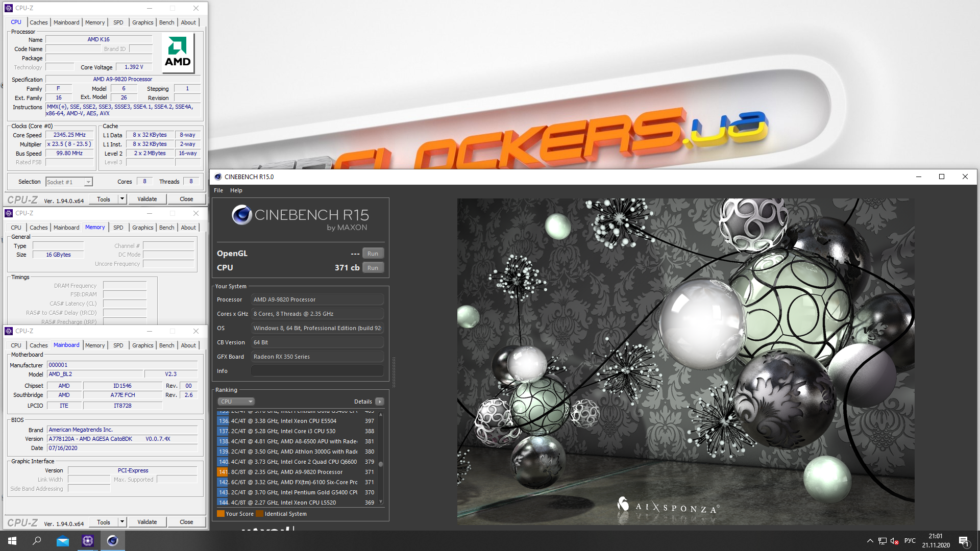Click BIOS date 07/16/2020 field
The height and width of the screenshot is (551, 980).
point(122,448)
